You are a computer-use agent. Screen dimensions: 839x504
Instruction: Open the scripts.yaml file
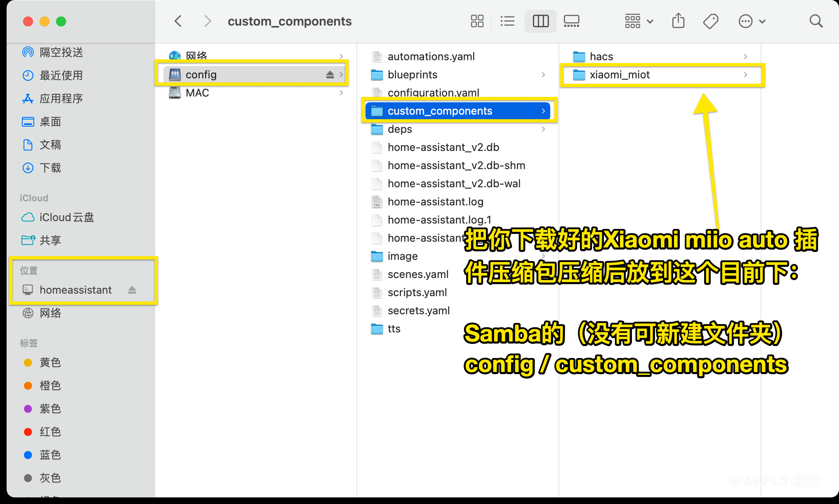[x=417, y=292]
